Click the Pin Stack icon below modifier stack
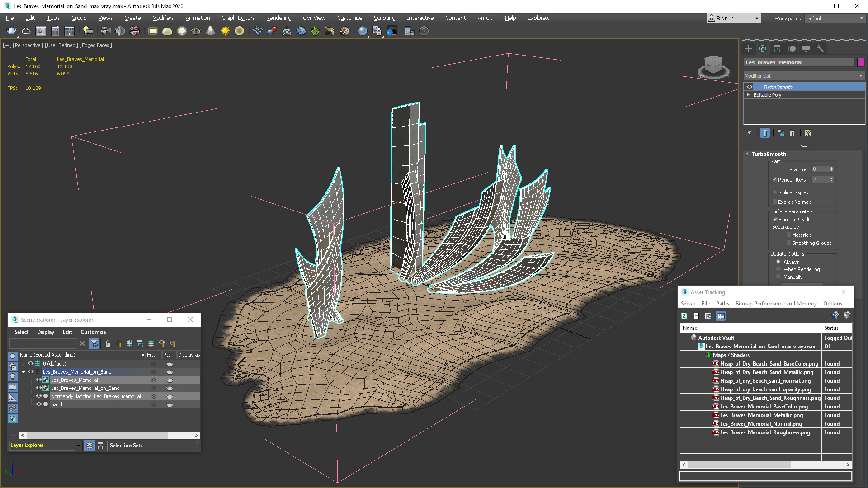 point(749,133)
